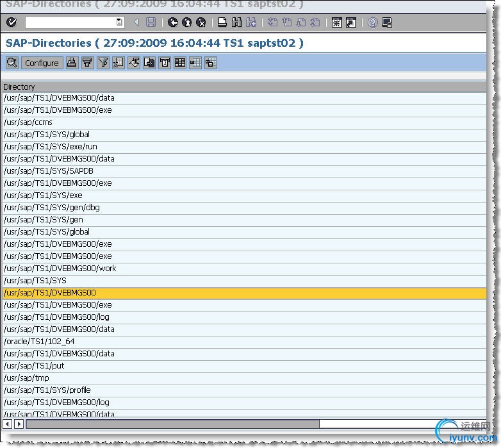Click the Find Next binoculars-plus icon
This screenshot has width=501, height=448.
(251, 22)
